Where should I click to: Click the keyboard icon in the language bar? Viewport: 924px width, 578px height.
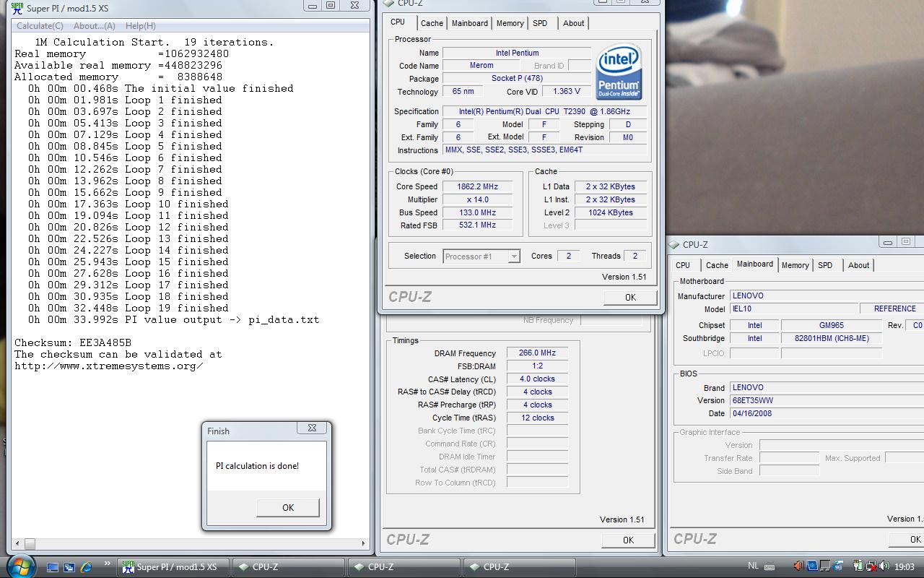click(x=770, y=567)
